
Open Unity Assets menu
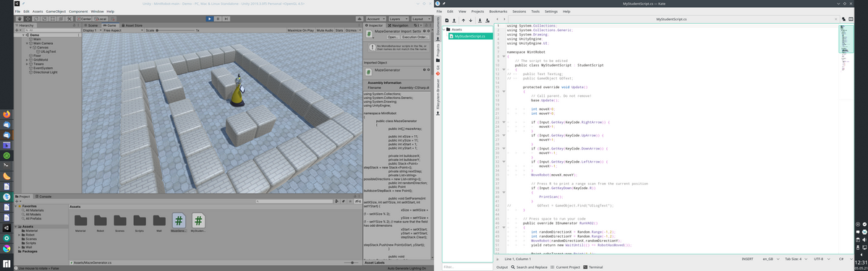(38, 12)
